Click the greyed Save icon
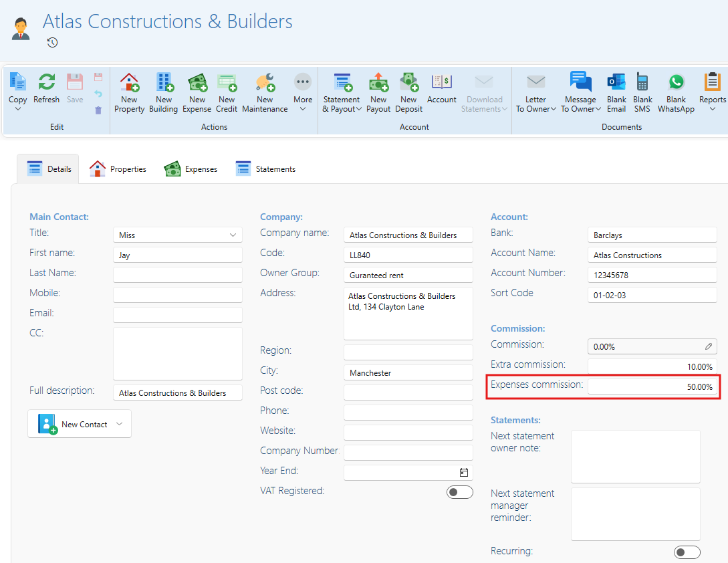 coord(75,82)
